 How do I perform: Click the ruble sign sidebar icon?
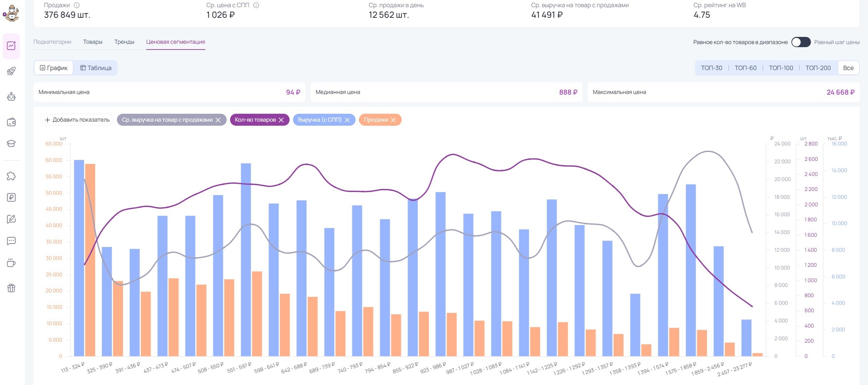11,197
